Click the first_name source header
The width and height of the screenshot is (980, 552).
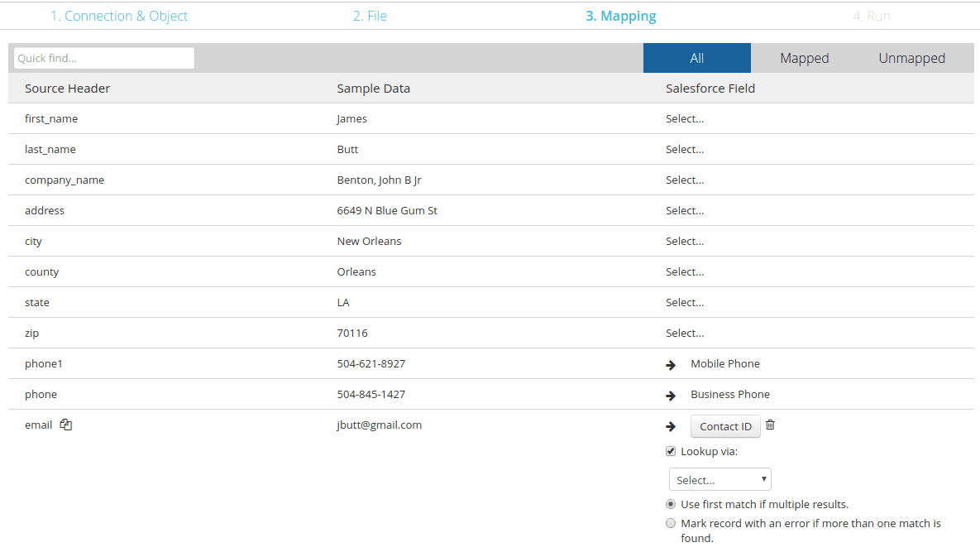(51, 119)
